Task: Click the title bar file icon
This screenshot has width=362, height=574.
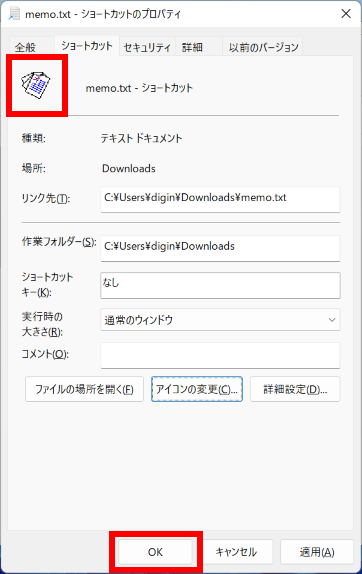Action: coord(14,14)
